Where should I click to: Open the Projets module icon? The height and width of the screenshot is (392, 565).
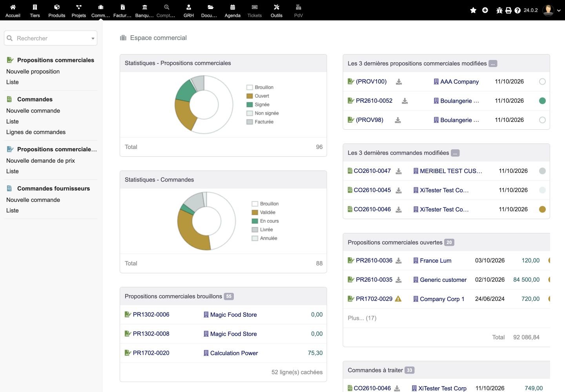pyautogui.click(x=79, y=7)
